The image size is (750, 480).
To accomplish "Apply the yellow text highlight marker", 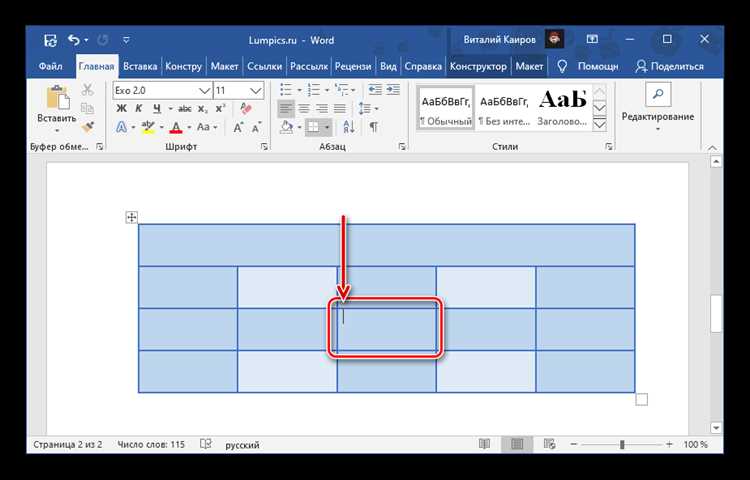I will pyautogui.click(x=148, y=127).
